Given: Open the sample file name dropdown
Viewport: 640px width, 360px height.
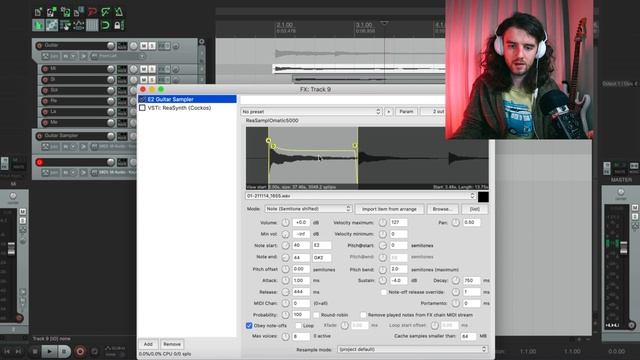Looking at the screenshot, I should [x=361, y=196].
